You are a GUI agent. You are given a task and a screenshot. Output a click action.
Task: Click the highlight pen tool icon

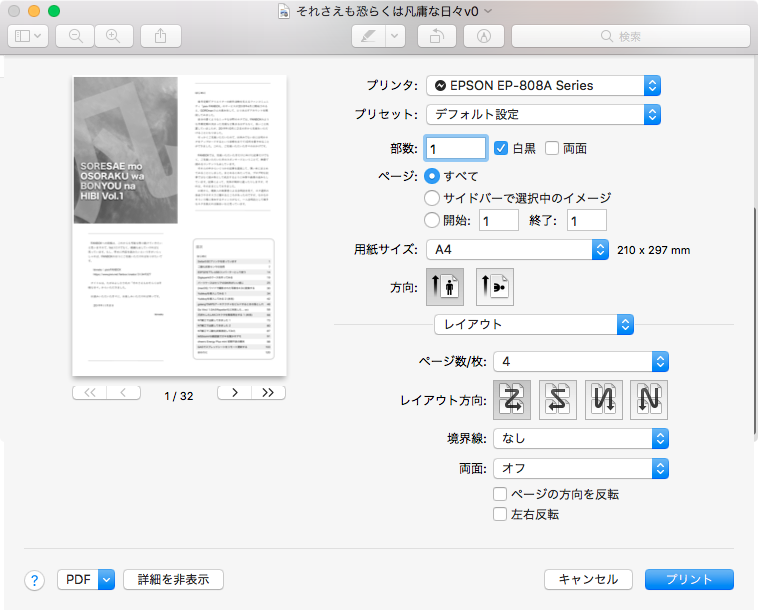click(369, 36)
